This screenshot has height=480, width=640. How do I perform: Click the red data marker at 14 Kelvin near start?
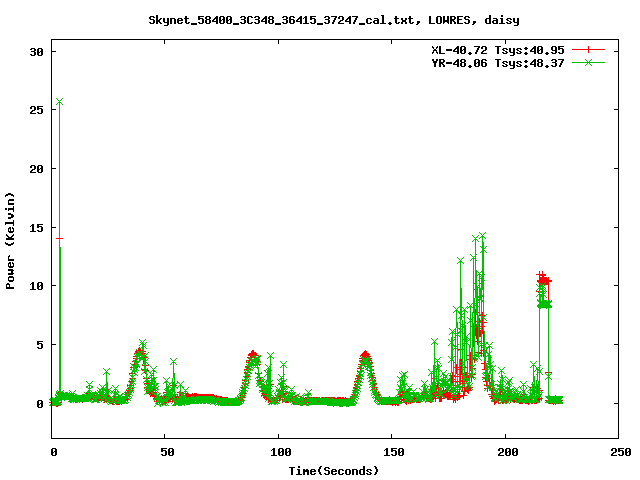click(x=60, y=238)
